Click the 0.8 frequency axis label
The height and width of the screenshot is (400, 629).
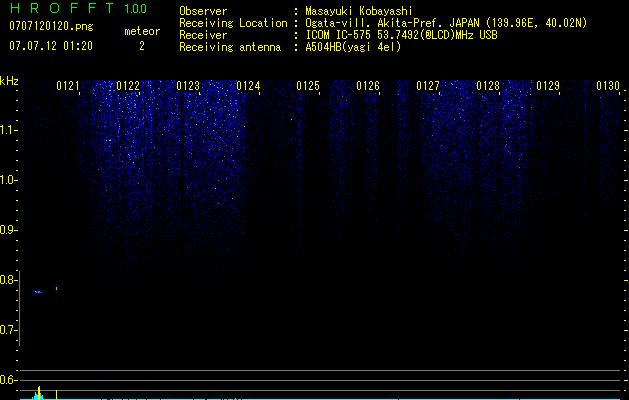click(x=8, y=280)
